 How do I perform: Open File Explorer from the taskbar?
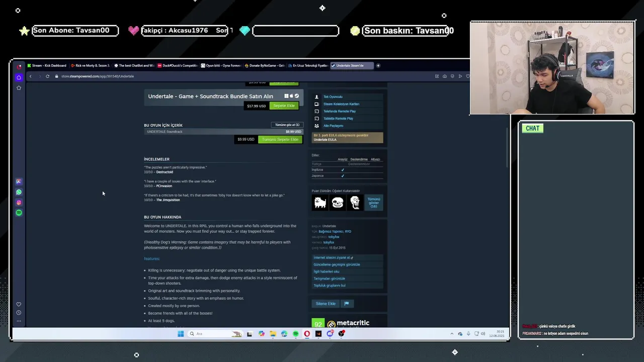273,334
